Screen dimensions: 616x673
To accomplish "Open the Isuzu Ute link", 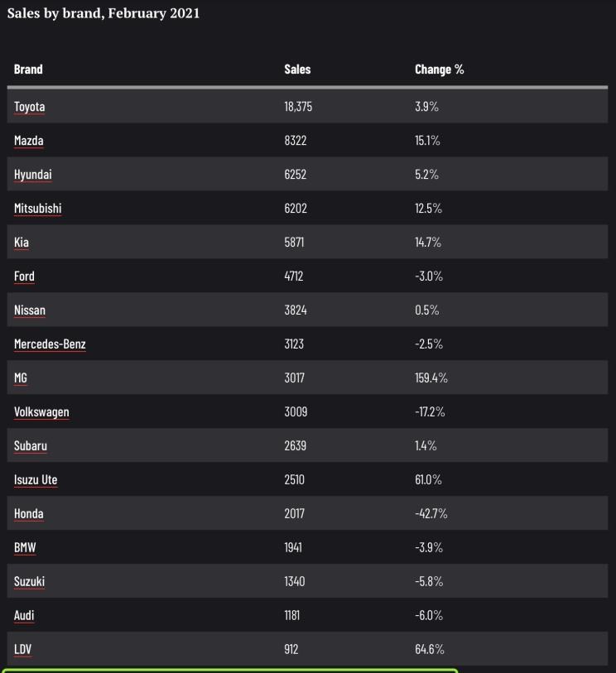I will [36, 479].
